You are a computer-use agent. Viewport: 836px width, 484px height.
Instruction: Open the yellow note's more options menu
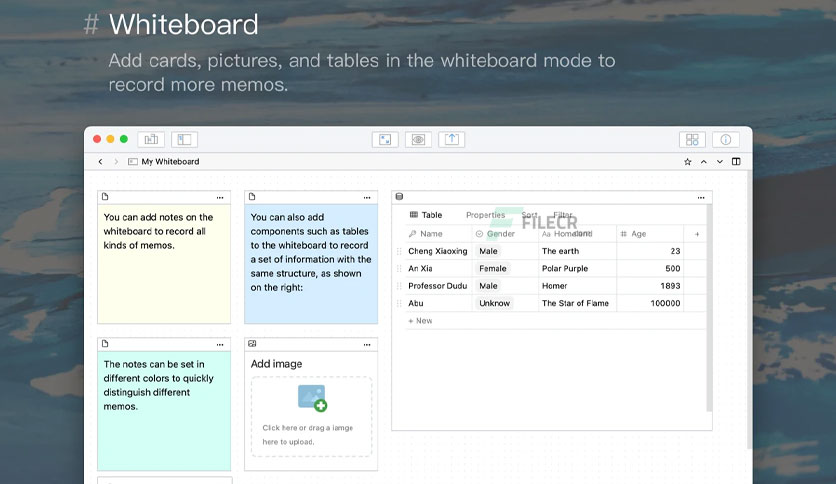coord(220,198)
